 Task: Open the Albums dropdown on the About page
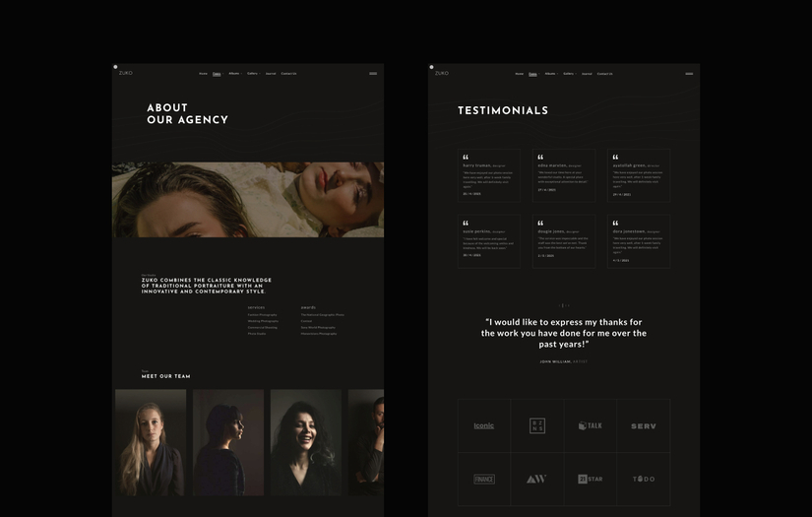(235, 74)
